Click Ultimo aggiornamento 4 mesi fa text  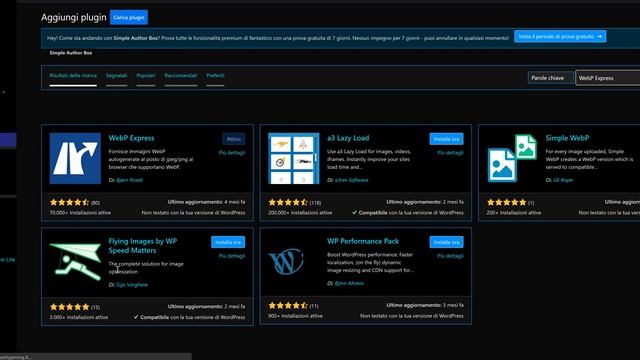click(206, 202)
